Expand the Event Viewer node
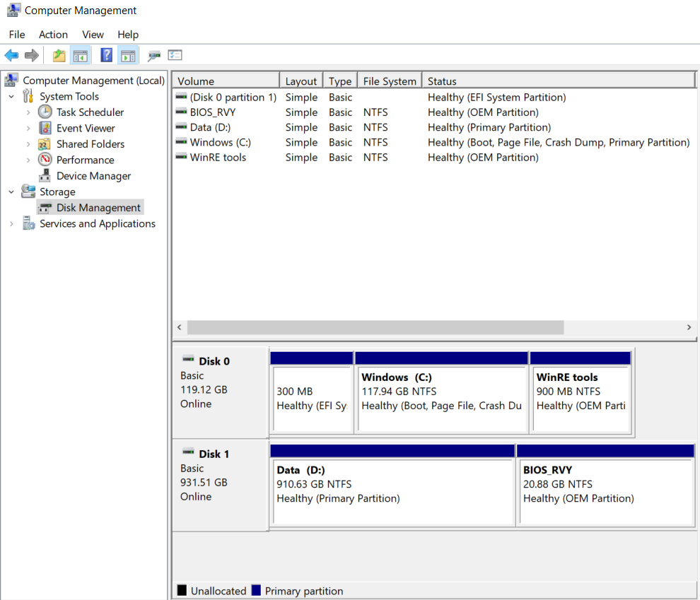 pyautogui.click(x=28, y=129)
